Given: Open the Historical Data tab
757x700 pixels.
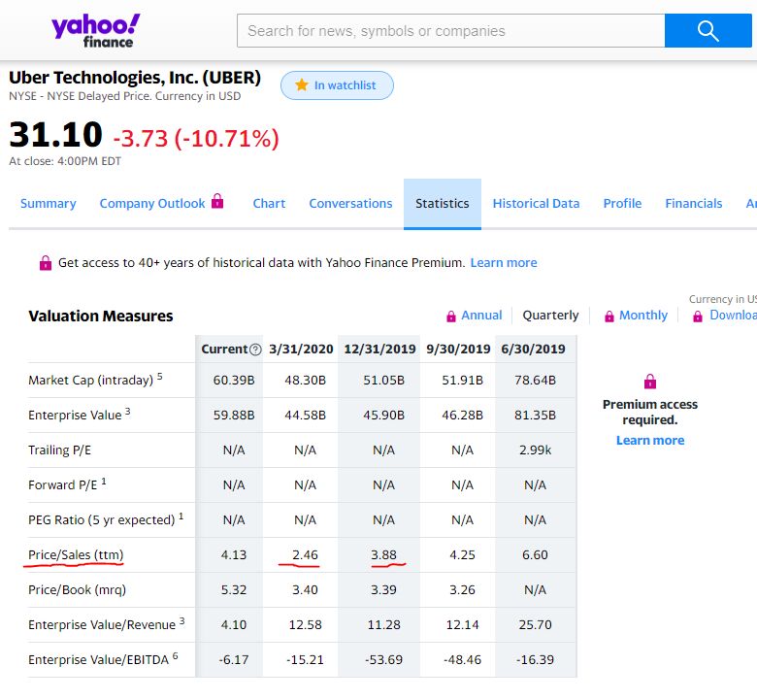Looking at the screenshot, I should (536, 203).
